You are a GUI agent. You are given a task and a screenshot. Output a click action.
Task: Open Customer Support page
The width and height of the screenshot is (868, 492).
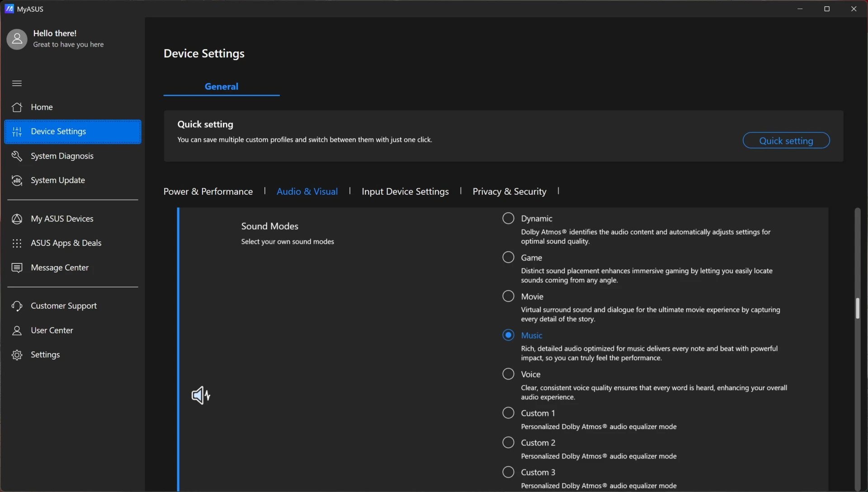(72, 306)
